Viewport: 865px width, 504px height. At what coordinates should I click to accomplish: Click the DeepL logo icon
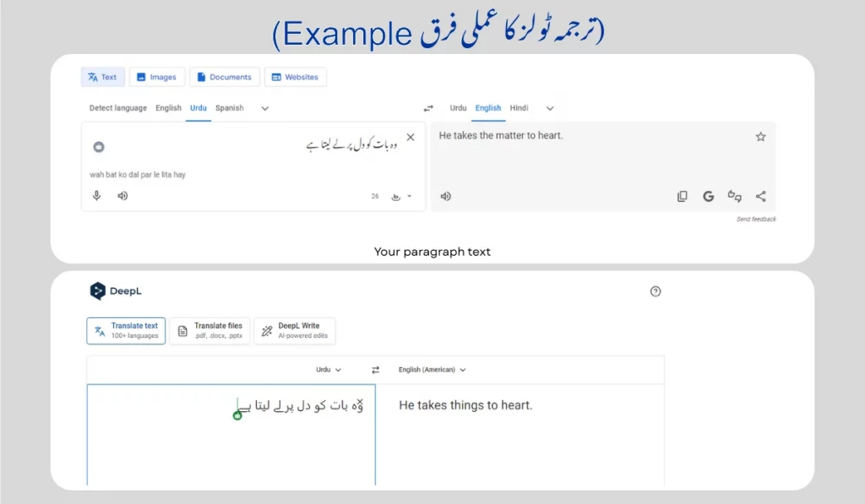click(x=99, y=291)
